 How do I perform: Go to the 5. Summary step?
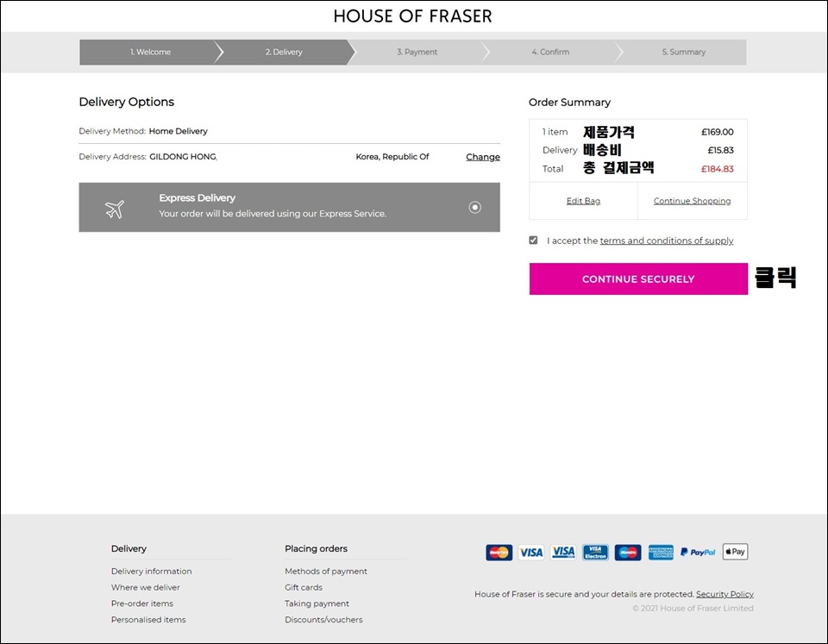point(684,52)
